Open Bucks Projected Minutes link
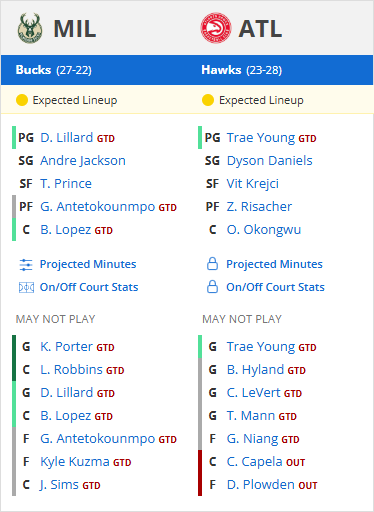Viewport: 374px width, 512px height. 88,264
